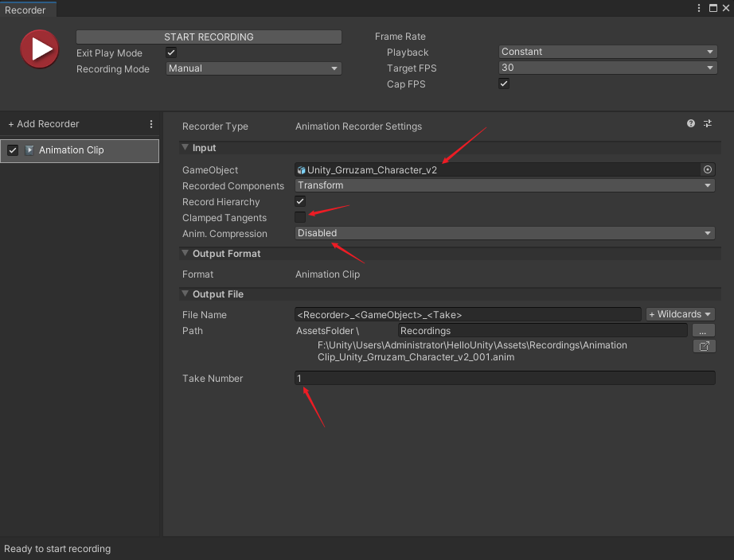The height and width of the screenshot is (560, 734).
Task: Click the Add Recorder button
Action: click(x=44, y=124)
